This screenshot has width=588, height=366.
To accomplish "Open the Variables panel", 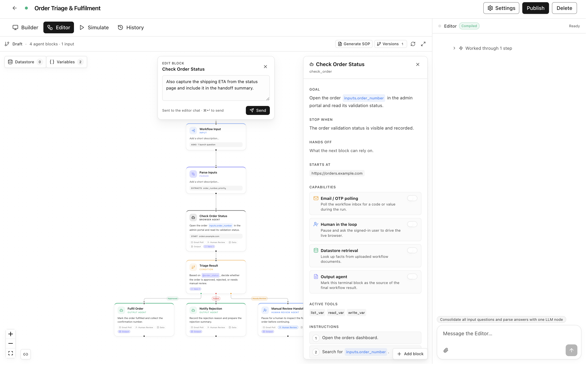I will [x=67, y=62].
